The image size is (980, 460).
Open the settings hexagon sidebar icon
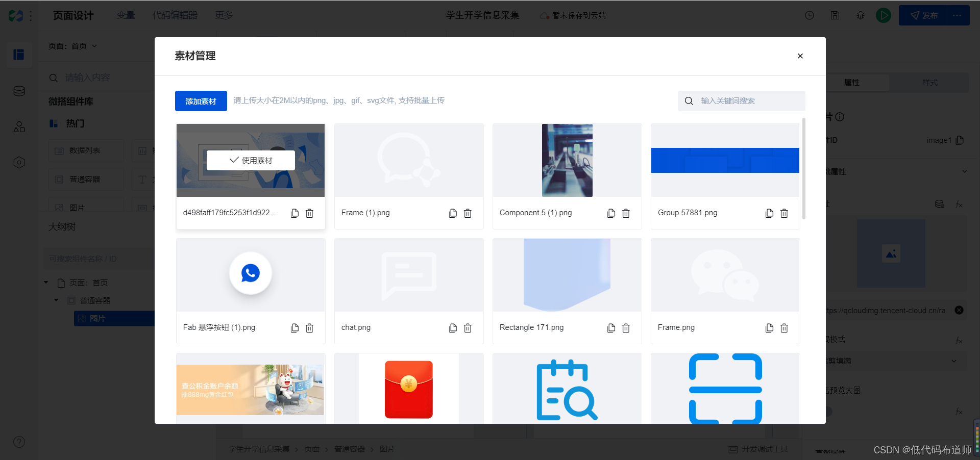coord(19,163)
